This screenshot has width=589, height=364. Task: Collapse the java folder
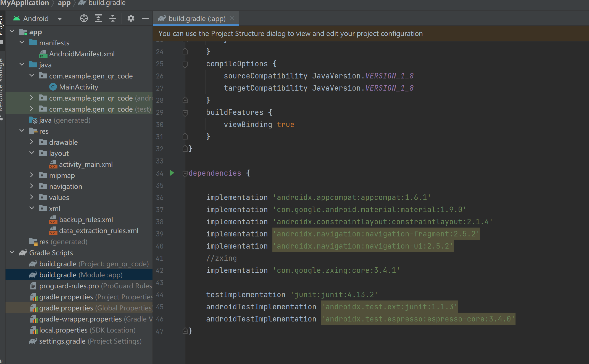click(22, 65)
